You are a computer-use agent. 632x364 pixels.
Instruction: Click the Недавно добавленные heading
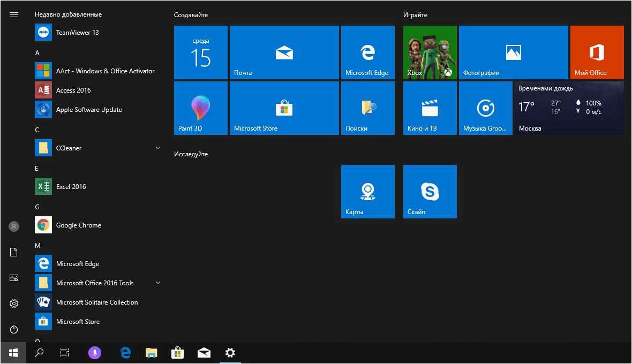(x=68, y=14)
